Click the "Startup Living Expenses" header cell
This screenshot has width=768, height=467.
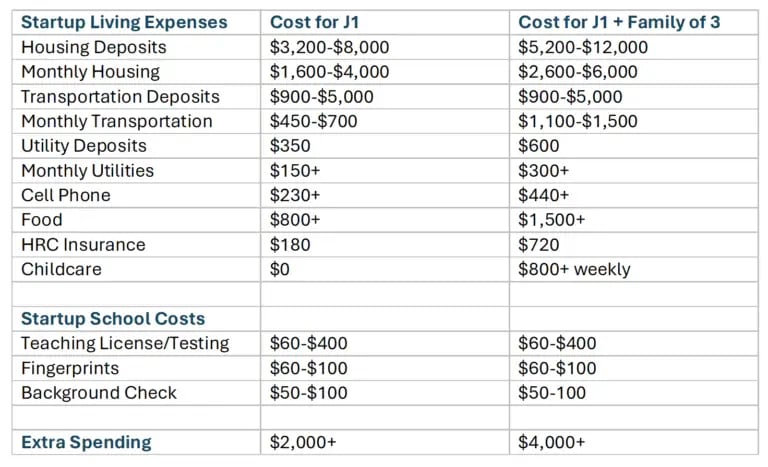tap(124, 22)
